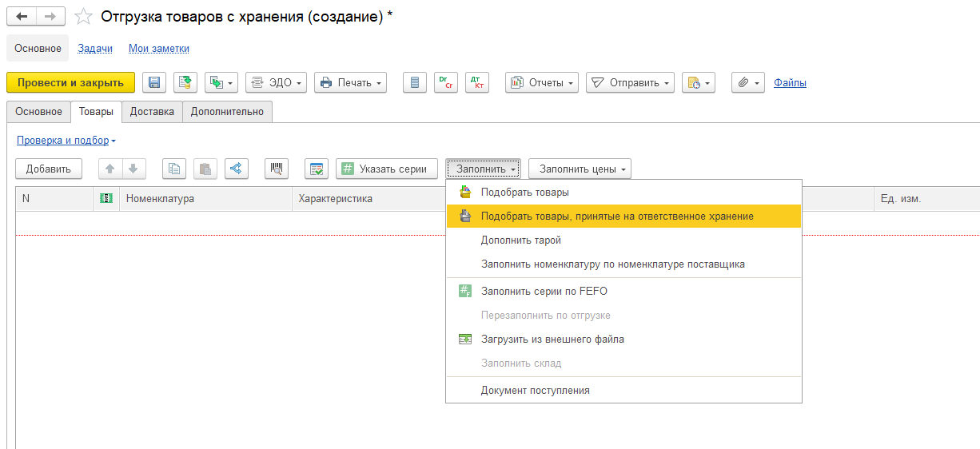This screenshot has width=980, height=449.
Task: Expand the Печать dropdown
Action: (x=351, y=82)
